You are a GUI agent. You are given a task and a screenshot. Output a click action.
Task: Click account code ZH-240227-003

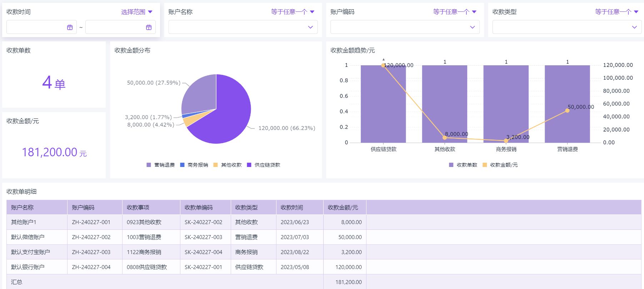pyautogui.click(x=95, y=252)
